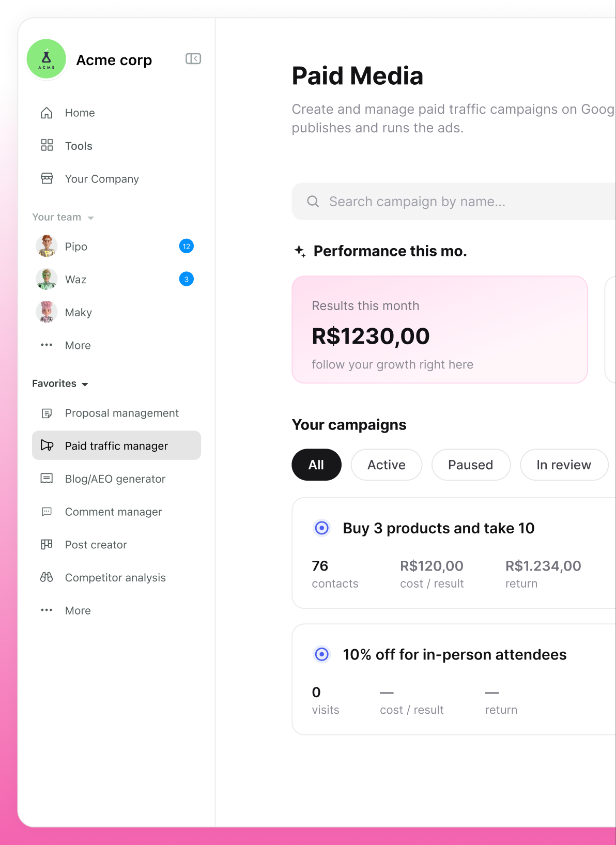616x845 pixels.
Task: Expand More under Favorites list
Action: coord(66,610)
